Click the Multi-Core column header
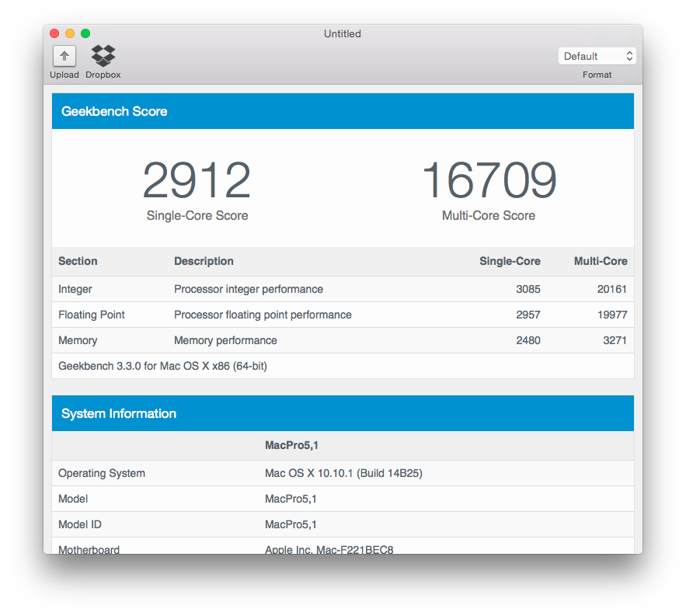Screen dimensions: 686x616 point(601,261)
